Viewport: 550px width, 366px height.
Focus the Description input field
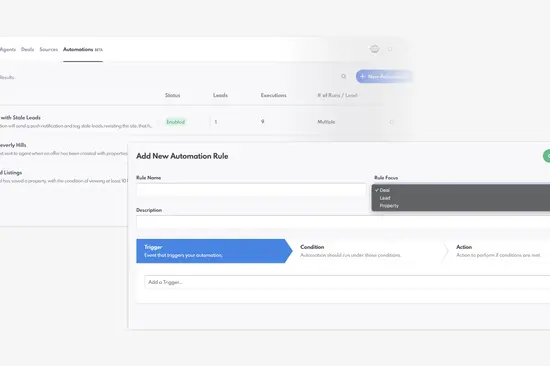[343, 222]
